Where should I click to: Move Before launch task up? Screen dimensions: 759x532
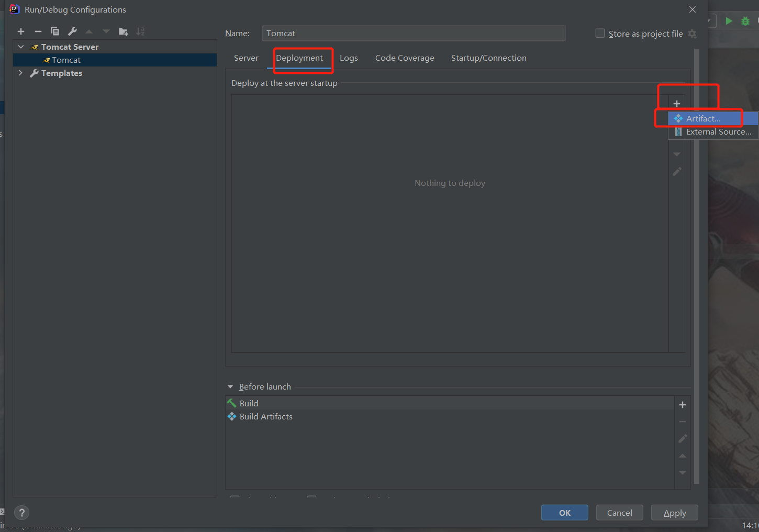683,456
